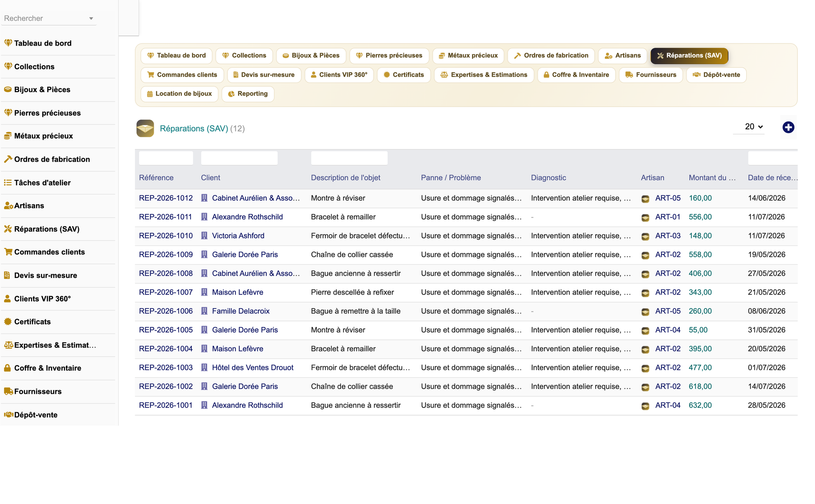Click the add new repair plus icon
This screenshot has height=504, width=815.
(x=788, y=127)
